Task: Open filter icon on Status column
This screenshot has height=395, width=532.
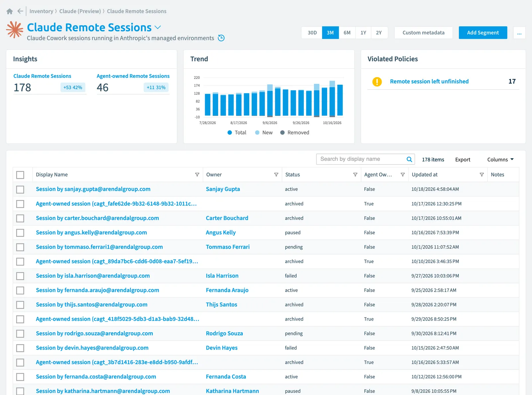Action: pos(355,175)
